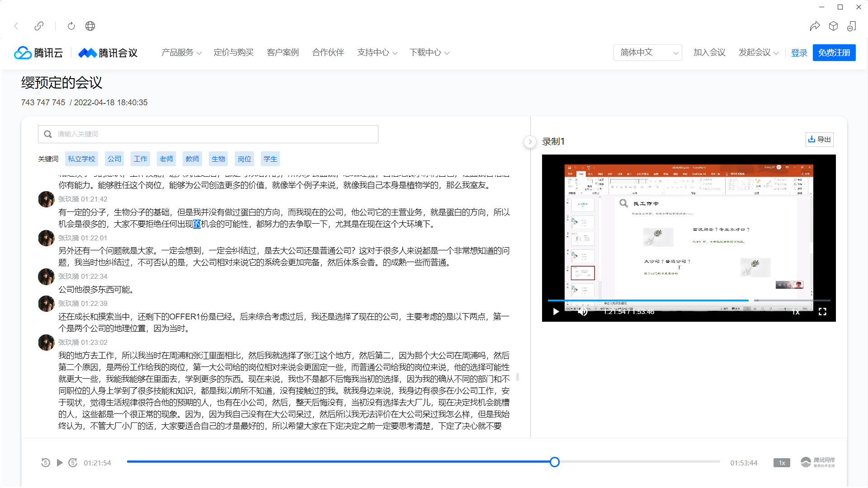The width and height of the screenshot is (868, 488).
Task: Open the 客户案例 menu item
Action: click(x=283, y=52)
